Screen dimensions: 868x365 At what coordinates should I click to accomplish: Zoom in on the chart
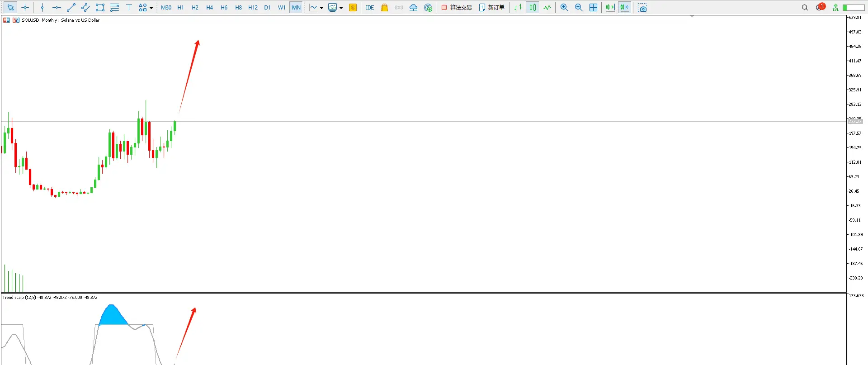point(564,7)
